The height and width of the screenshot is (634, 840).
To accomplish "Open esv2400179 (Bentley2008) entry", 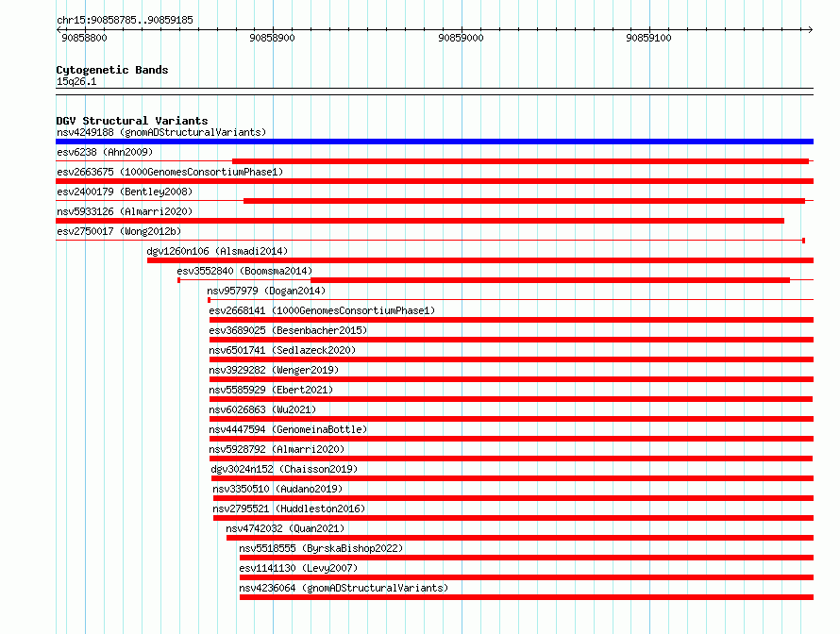I will (x=125, y=192).
